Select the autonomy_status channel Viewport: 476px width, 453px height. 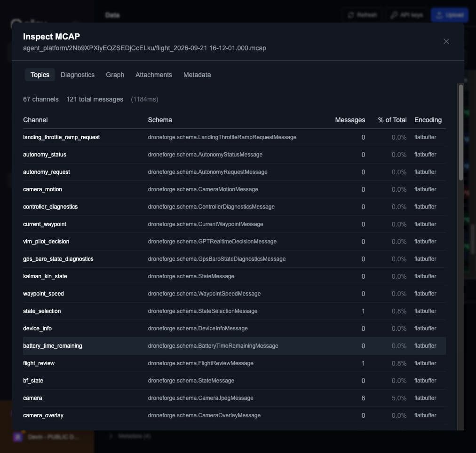(45, 155)
